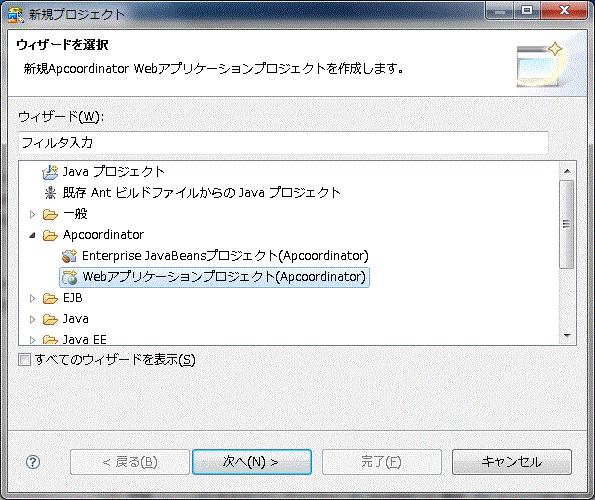Click the Java folder icon

pos(50,319)
